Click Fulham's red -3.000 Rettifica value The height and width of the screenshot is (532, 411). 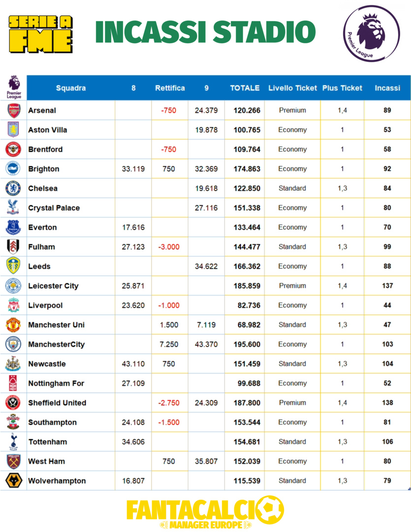(169, 247)
